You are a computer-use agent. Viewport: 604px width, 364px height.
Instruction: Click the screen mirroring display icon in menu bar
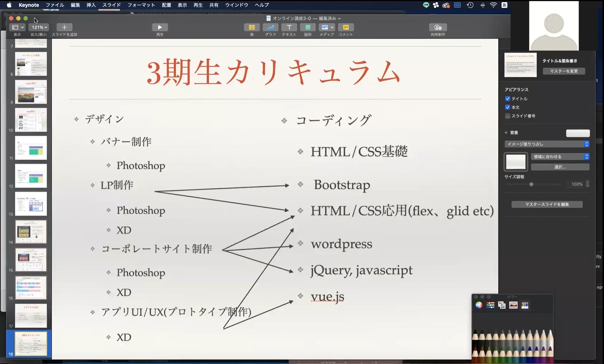[457, 5]
